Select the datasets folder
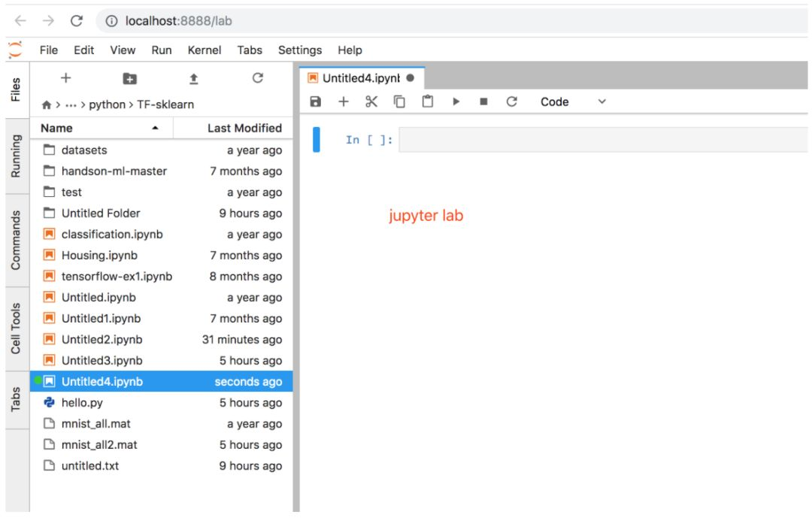The width and height of the screenshot is (812, 527). click(162, 150)
